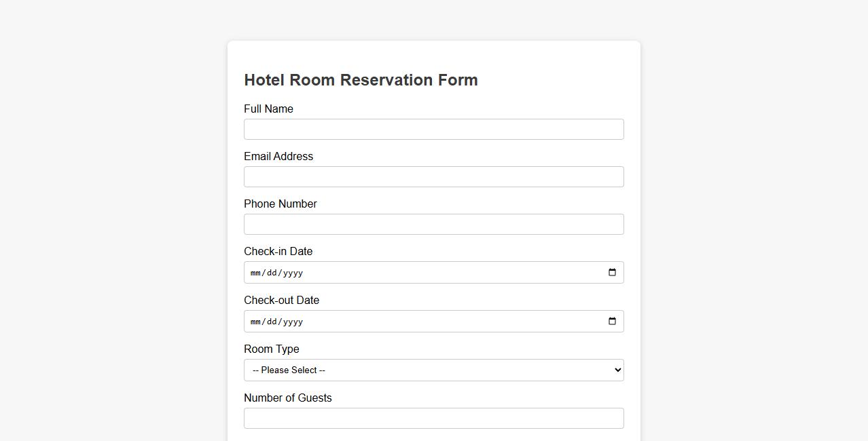868x441 pixels.
Task: Click the Full Name field label
Action: [x=268, y=109]
